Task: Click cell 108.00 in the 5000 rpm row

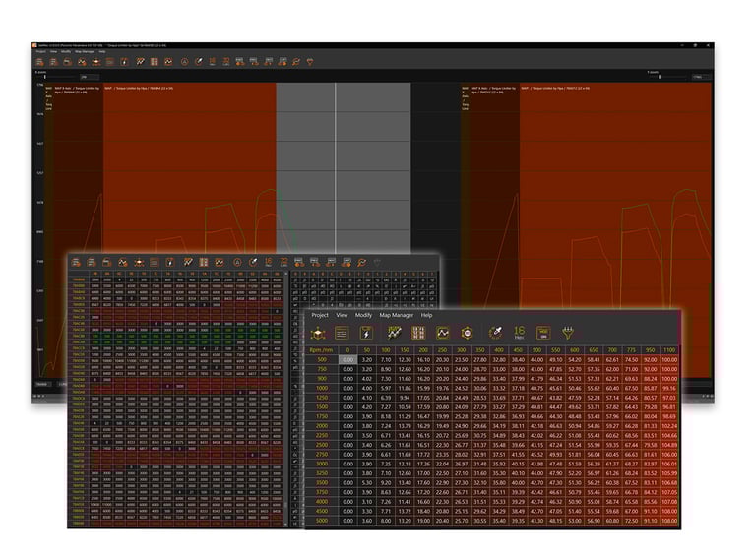Action: [669, 521]
